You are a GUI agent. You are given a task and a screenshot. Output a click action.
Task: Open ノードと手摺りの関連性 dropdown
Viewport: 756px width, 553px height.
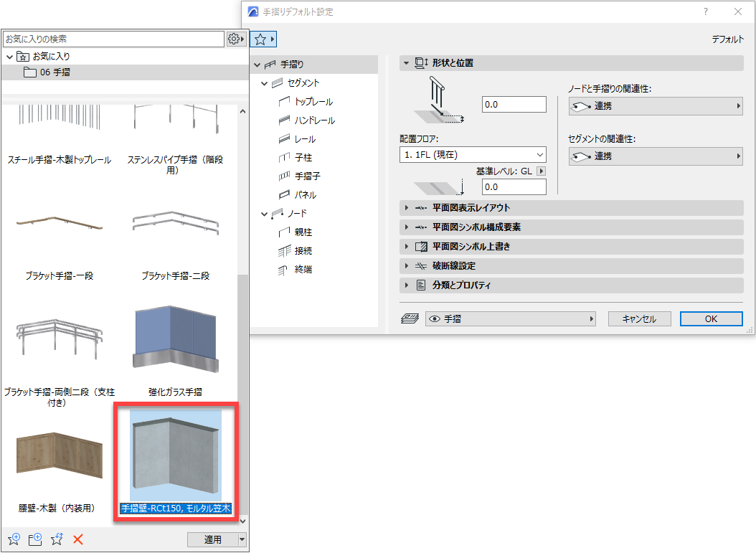click(656, 106)
